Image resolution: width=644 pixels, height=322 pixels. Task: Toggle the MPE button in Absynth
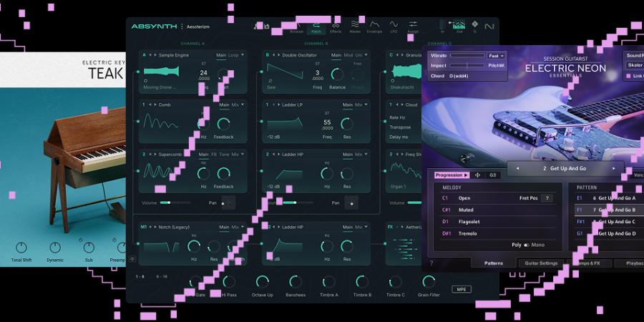[462, 289]
